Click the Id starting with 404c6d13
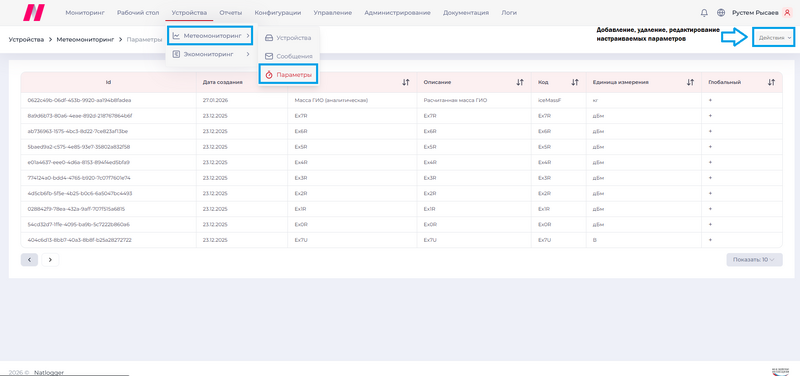Image resolution: width=800 pixels, height=376 pixels. 80,240
